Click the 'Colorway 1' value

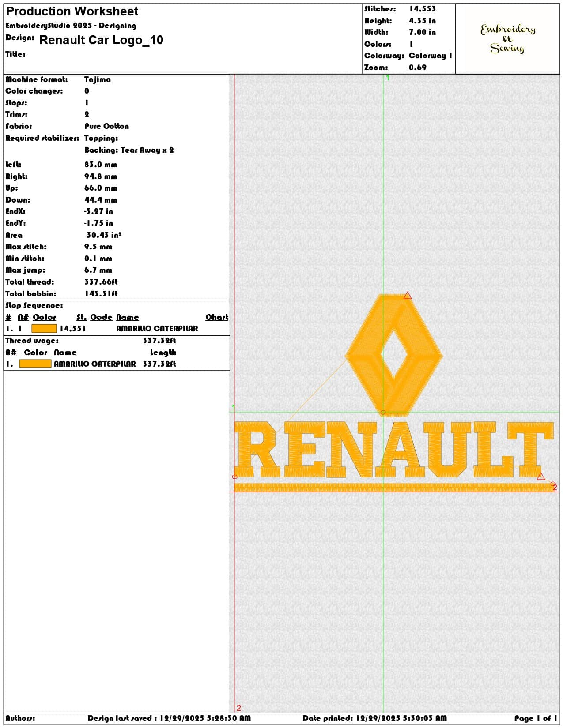point(431,56)
